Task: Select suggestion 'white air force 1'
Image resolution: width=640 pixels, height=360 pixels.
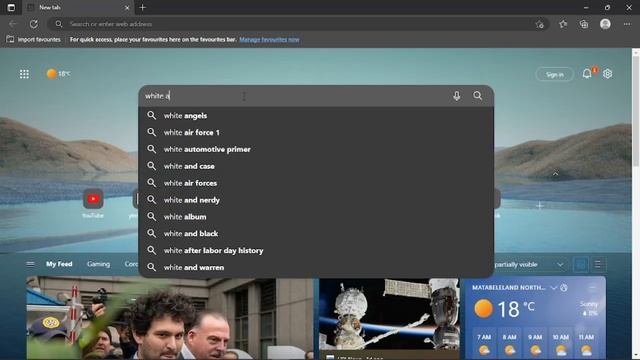Action: pos(316,133)
